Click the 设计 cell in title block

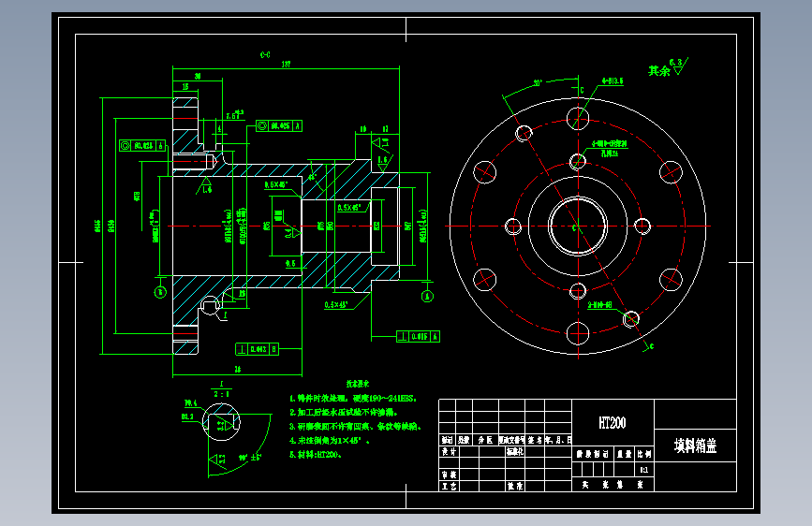[449, 452]
